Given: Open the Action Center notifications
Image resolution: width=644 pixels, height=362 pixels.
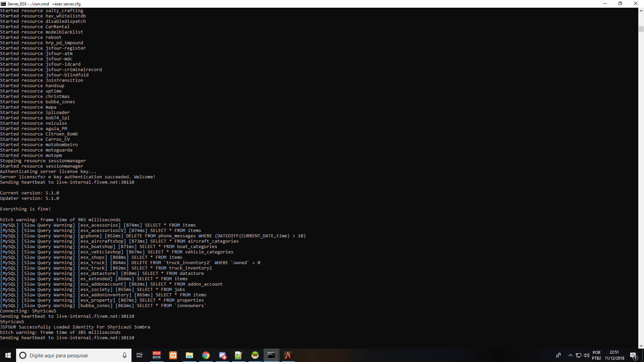Looking at the screenshot, I should 634,355.
